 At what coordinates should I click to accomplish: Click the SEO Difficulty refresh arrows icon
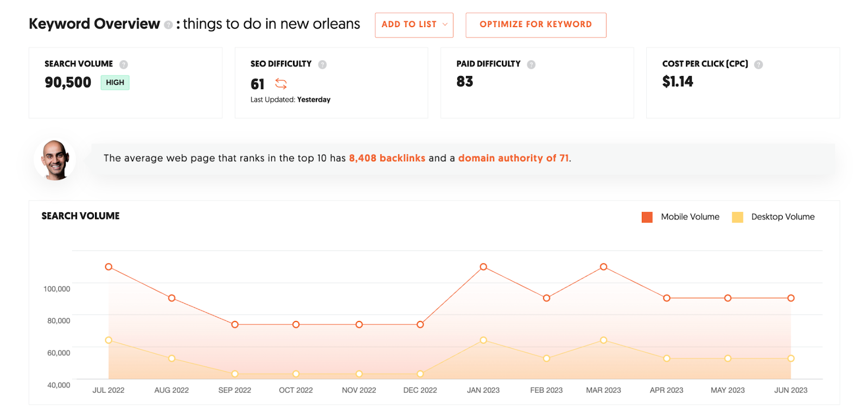(281, 84)
